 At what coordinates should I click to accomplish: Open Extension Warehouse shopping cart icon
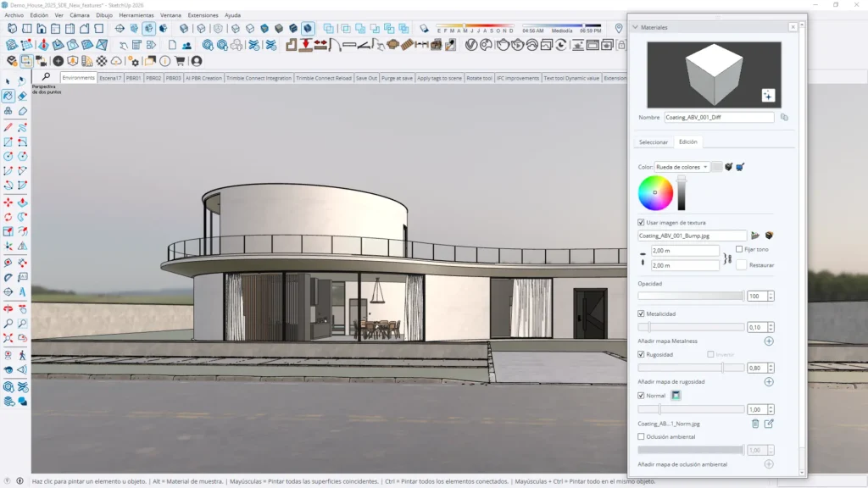click(x=180, y=61)
